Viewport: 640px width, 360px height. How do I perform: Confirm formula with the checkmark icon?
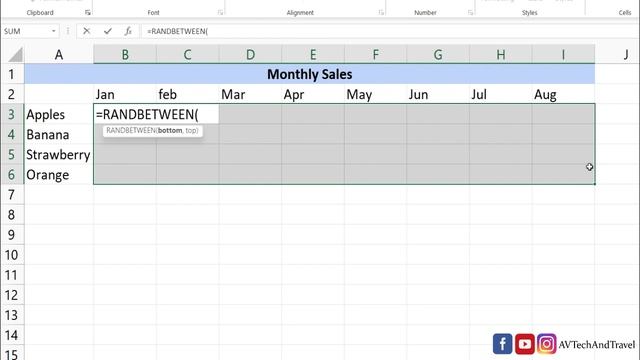[108, 31]
